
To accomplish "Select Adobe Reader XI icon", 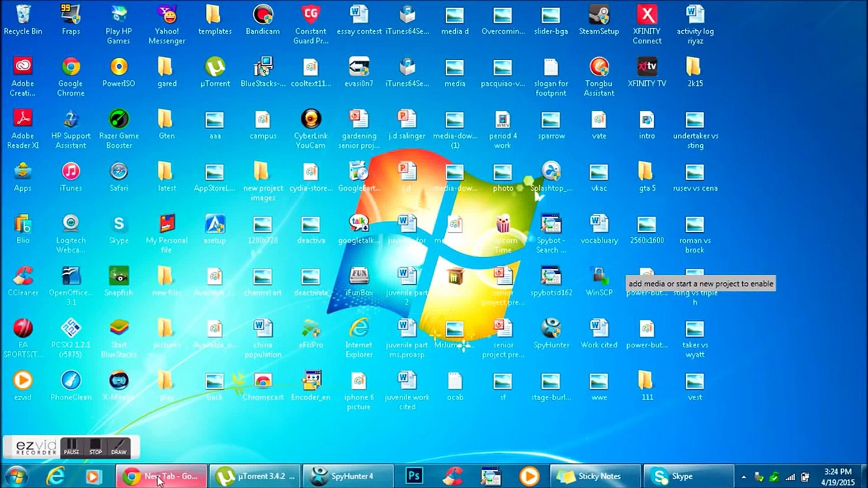I will click(x=23, y=129).
